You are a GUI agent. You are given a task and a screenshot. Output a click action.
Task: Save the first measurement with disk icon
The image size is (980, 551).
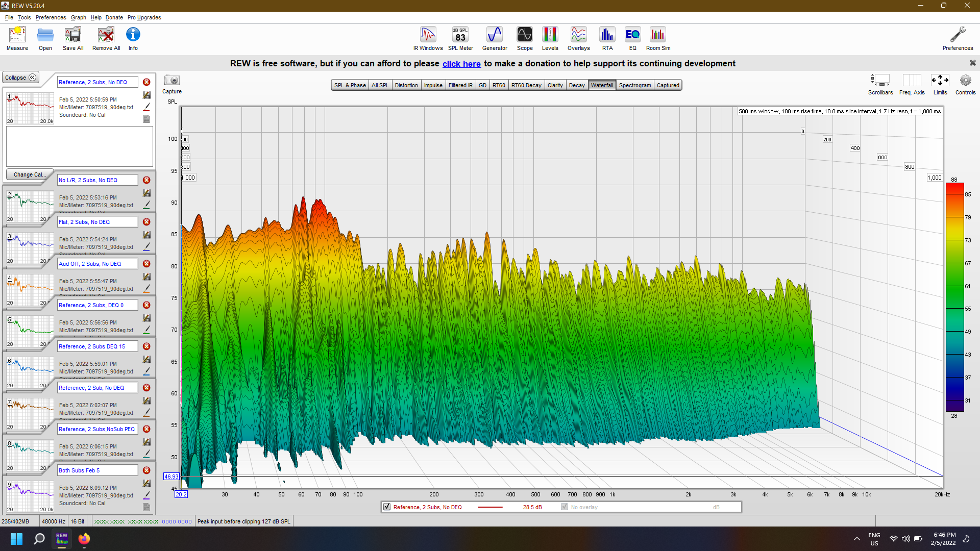146,95
